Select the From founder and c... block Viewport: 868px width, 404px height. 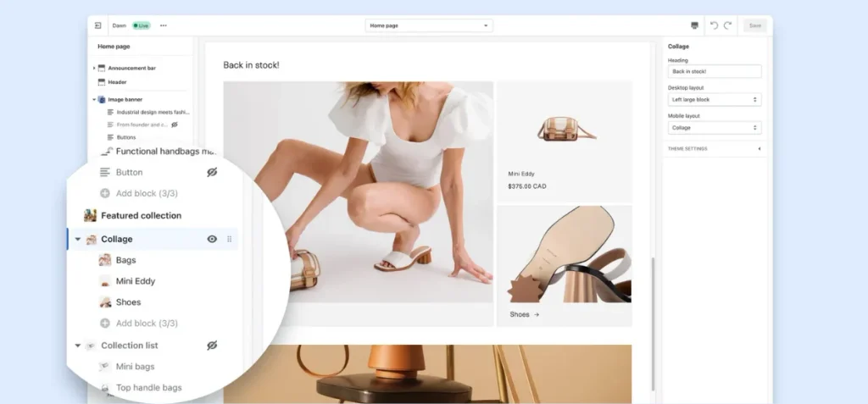(142, 125)
